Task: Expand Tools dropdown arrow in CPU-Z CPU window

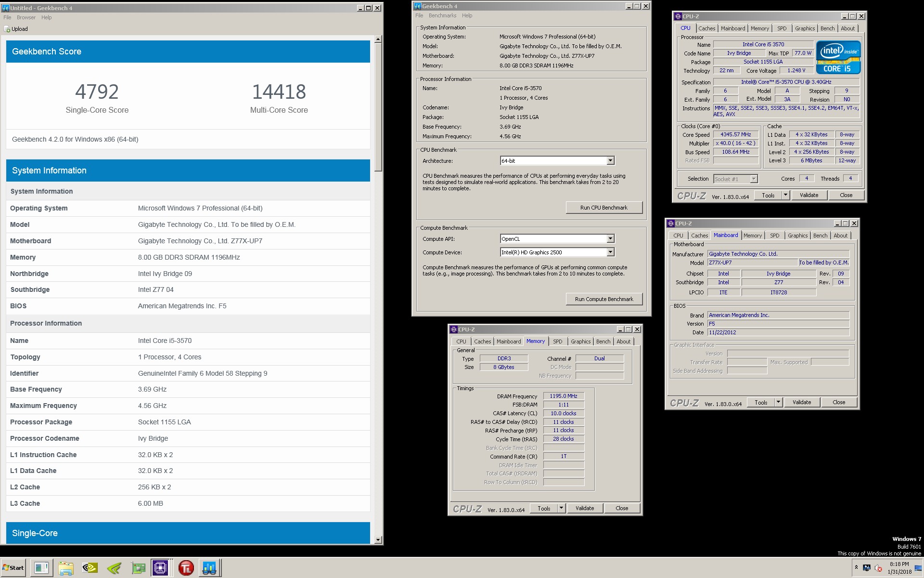Action: pyautogui.click(x=785, y=195)
